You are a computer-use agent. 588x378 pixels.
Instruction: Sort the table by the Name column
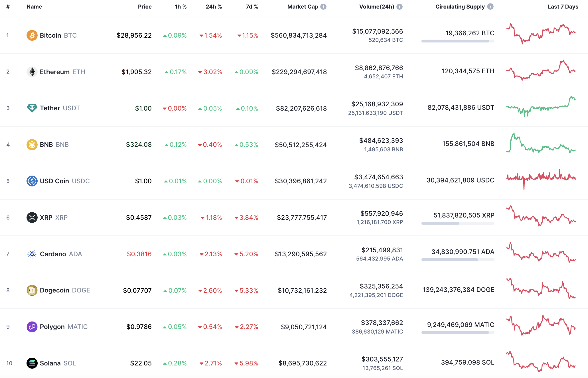pyautogui.click(x=34, y=7)
